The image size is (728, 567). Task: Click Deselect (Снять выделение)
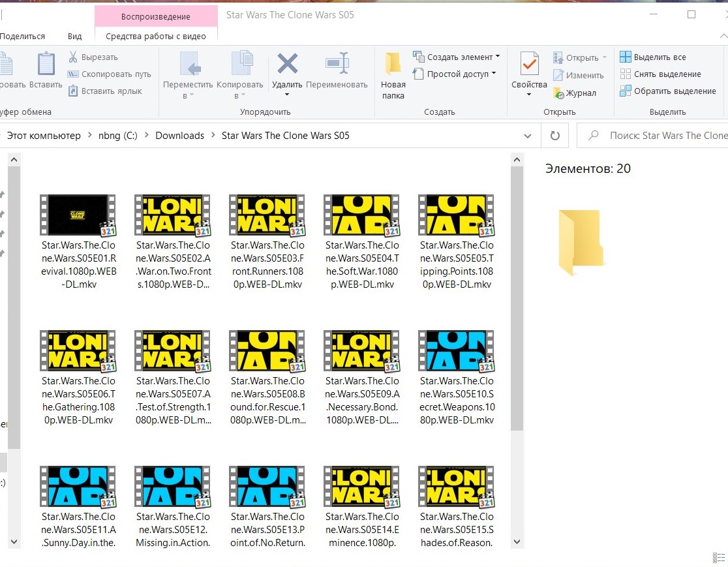pyautogui.click(x=660, y=74)
